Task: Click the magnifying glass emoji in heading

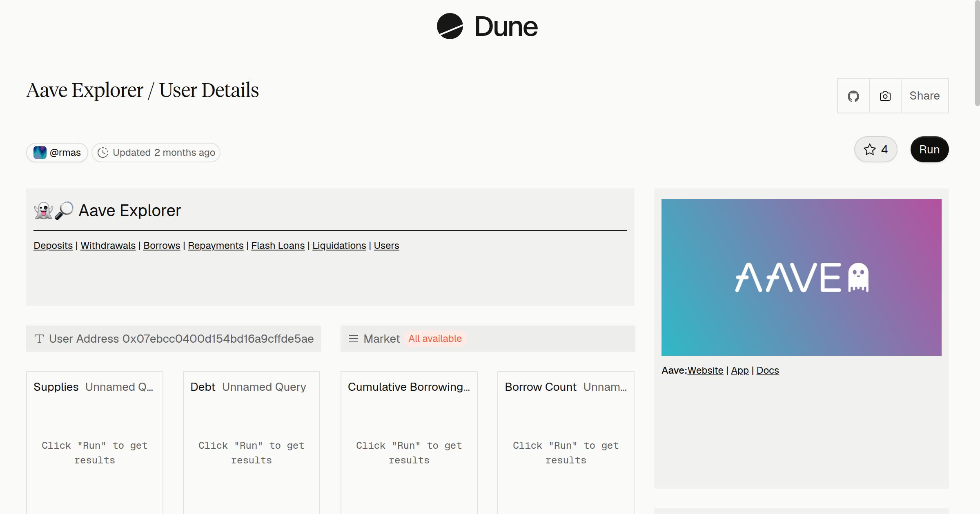Action: pyautogui.click(x=64, y=211)
